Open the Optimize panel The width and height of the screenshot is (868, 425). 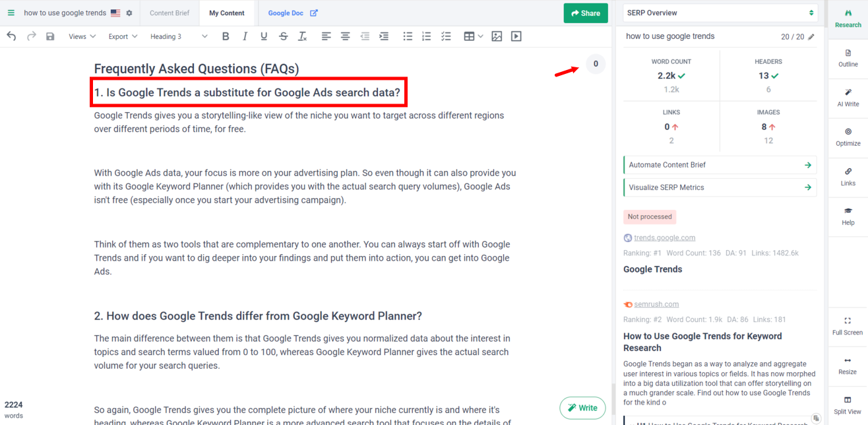pyautogui.click(x=847, y=137)
